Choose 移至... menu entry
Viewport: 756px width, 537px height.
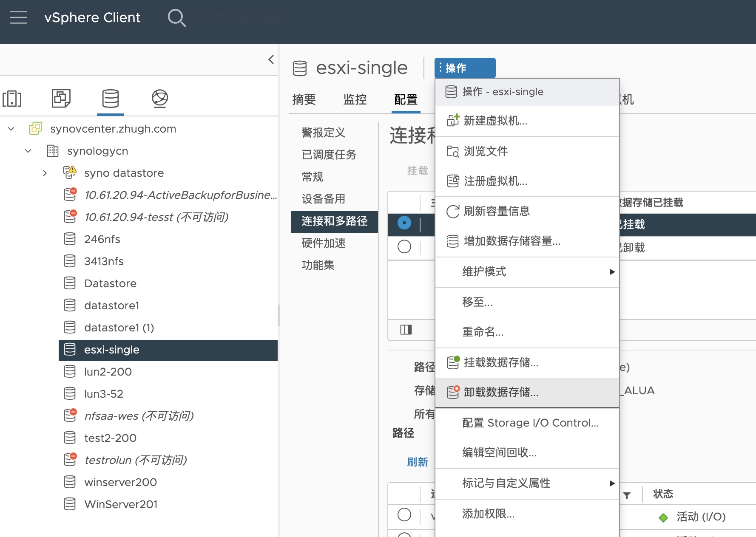527,302
